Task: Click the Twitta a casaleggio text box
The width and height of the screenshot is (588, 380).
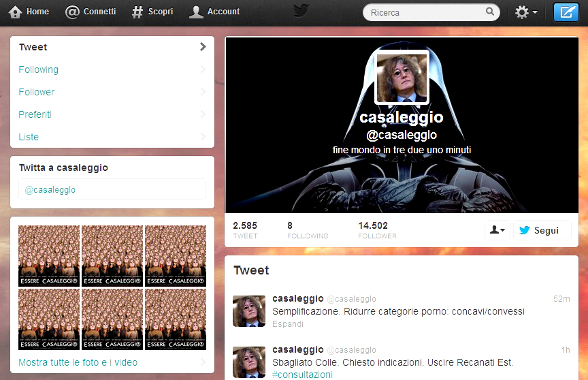Action: coord(112,189)
